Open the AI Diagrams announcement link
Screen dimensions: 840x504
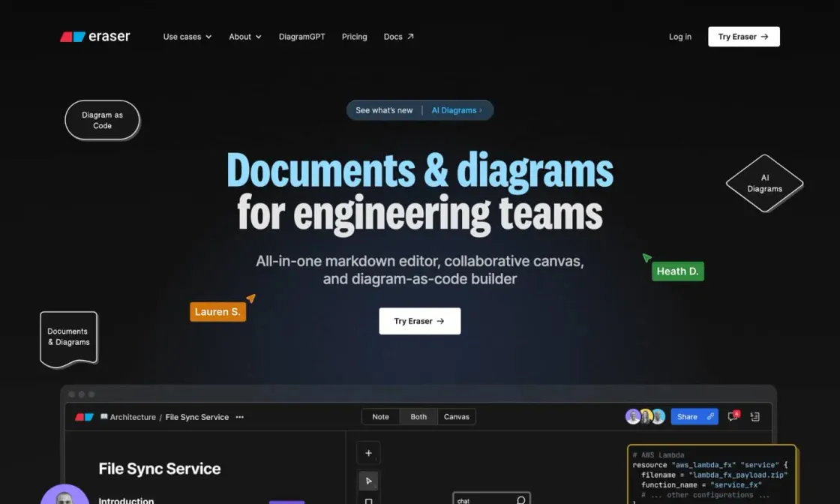[457, 110]
